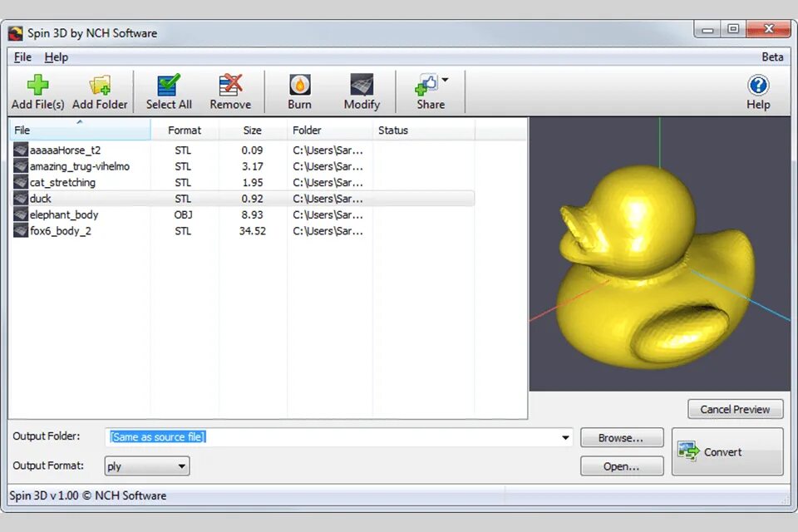Sort list by Size column header
The height and width of the screenshot is (532, 798).
pyautogui.click(x=253, y=130)
